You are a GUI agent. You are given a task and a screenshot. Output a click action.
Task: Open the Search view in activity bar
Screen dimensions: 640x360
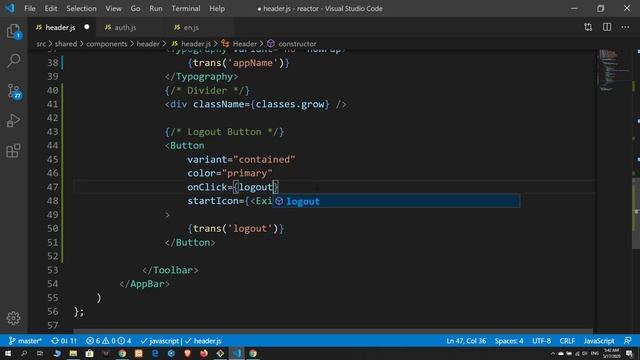point(13,61)
